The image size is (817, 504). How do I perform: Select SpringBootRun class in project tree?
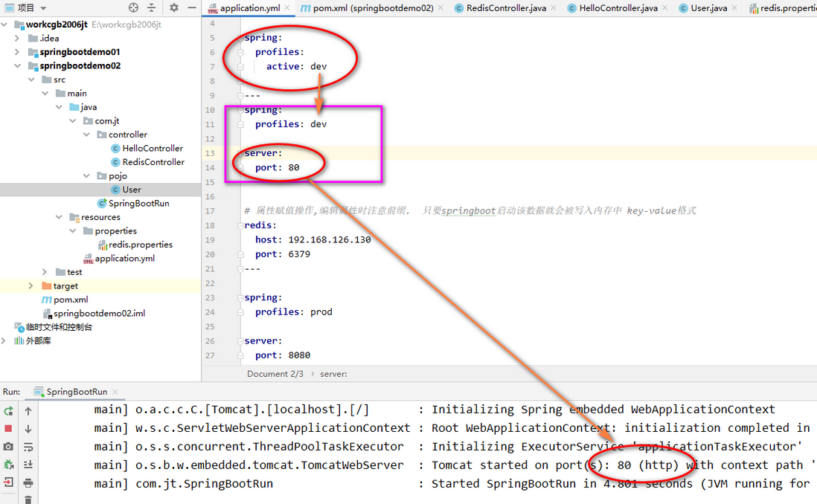pyautogui.click(x=138, y=203)
